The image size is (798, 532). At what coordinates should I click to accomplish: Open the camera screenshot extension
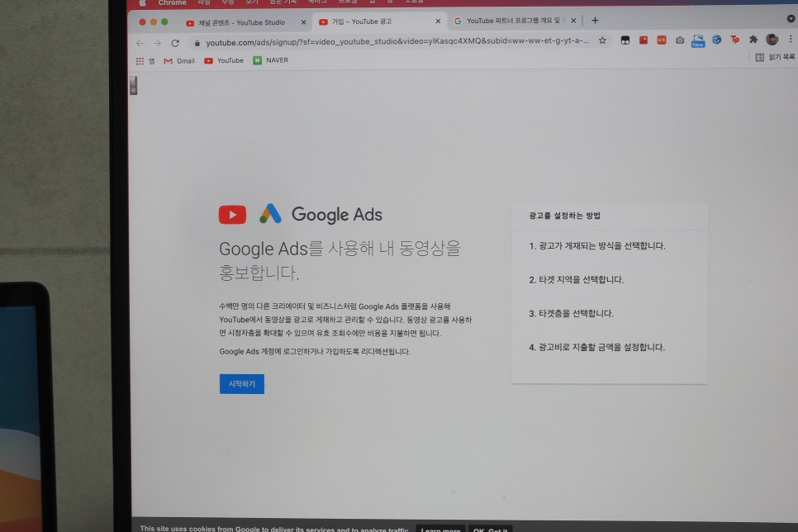tap(680, 40)
